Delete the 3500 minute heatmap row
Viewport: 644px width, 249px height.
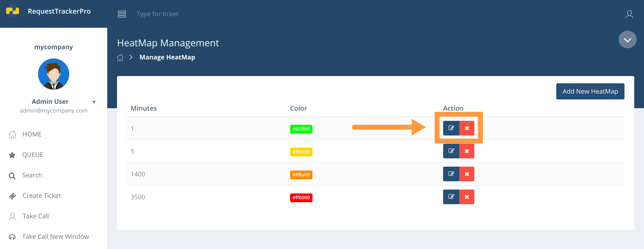467,197
